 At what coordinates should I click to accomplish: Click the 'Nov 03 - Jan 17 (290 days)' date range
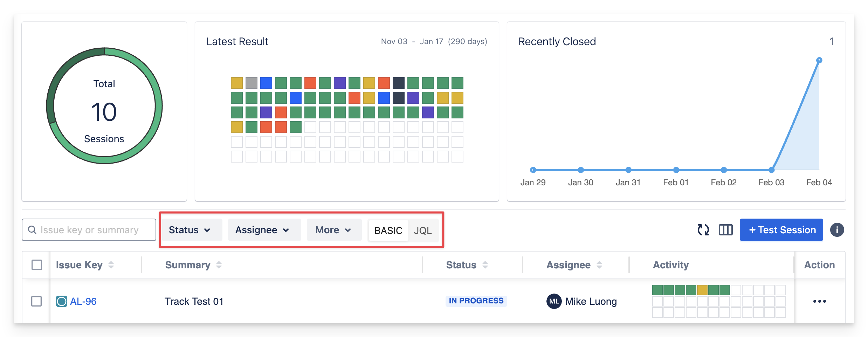434,41
